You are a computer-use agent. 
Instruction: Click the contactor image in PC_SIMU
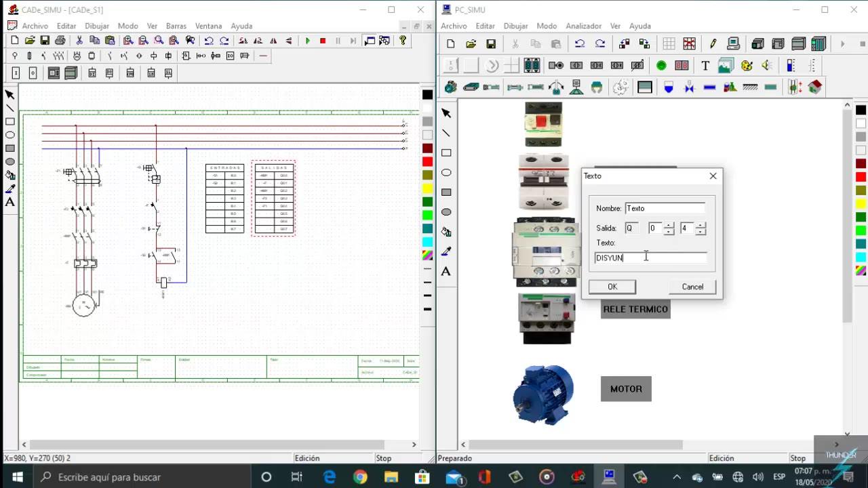coord(546,251)
